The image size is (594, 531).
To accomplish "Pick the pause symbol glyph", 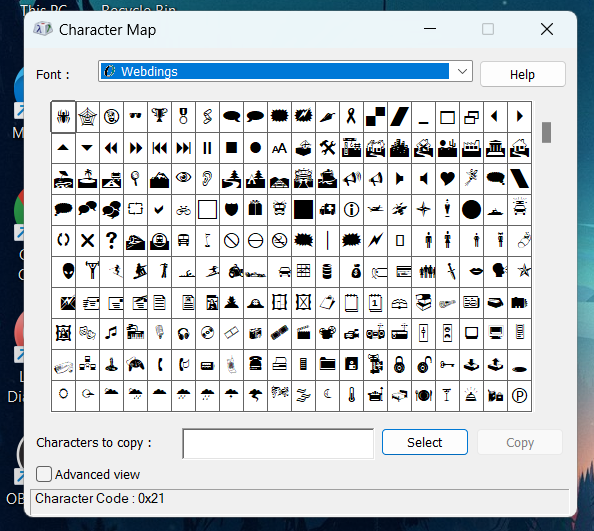I will [207, 148].
